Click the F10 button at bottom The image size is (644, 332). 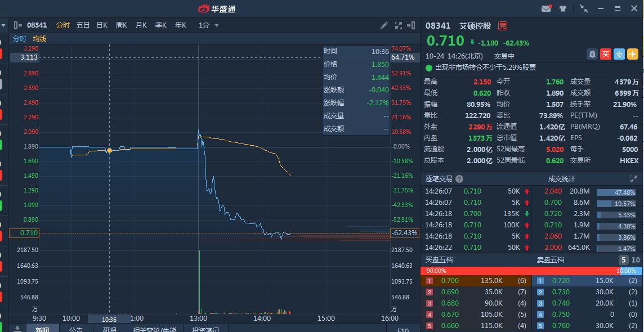tap(403, 329)
